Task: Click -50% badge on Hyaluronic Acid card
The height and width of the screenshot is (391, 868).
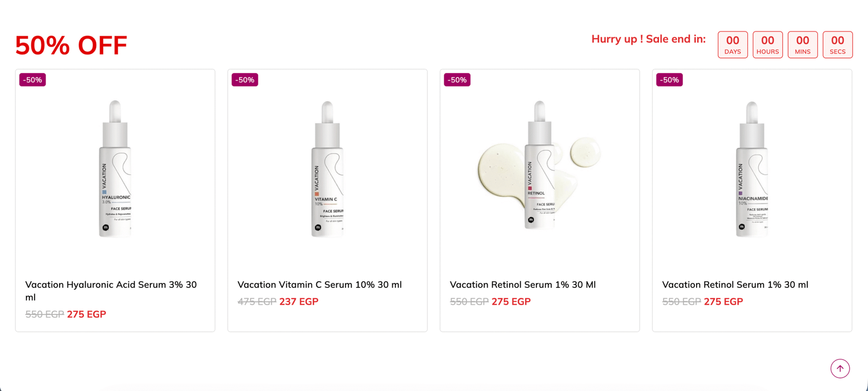Action: 33,80
